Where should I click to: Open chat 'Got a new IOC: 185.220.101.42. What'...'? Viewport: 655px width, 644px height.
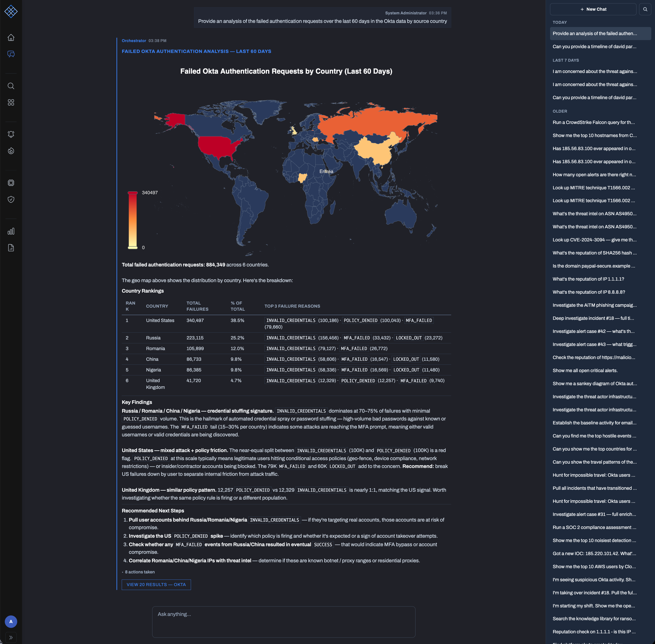[x=600, y=554]
